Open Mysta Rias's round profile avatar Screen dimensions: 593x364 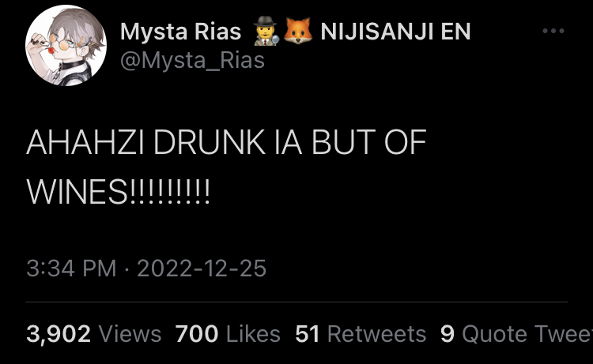66,45
